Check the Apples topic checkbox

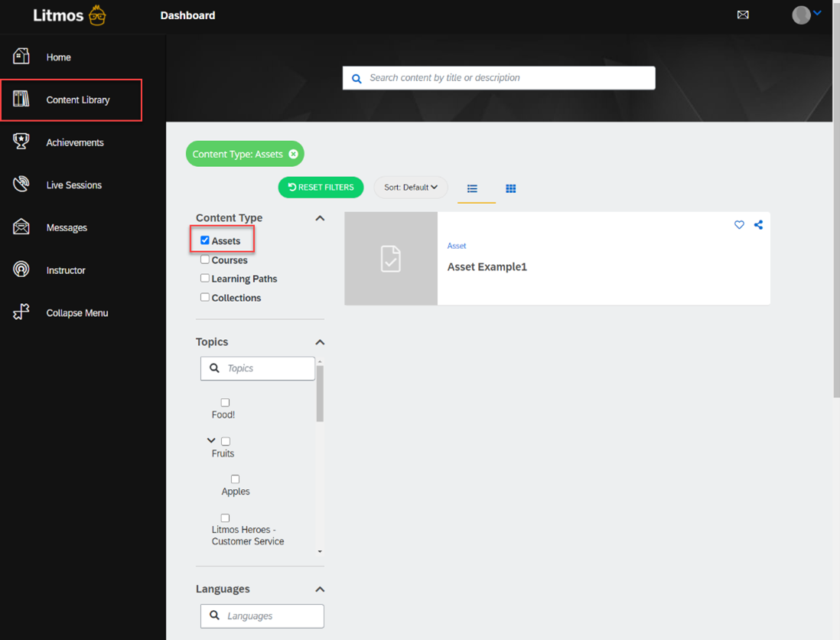235,479
